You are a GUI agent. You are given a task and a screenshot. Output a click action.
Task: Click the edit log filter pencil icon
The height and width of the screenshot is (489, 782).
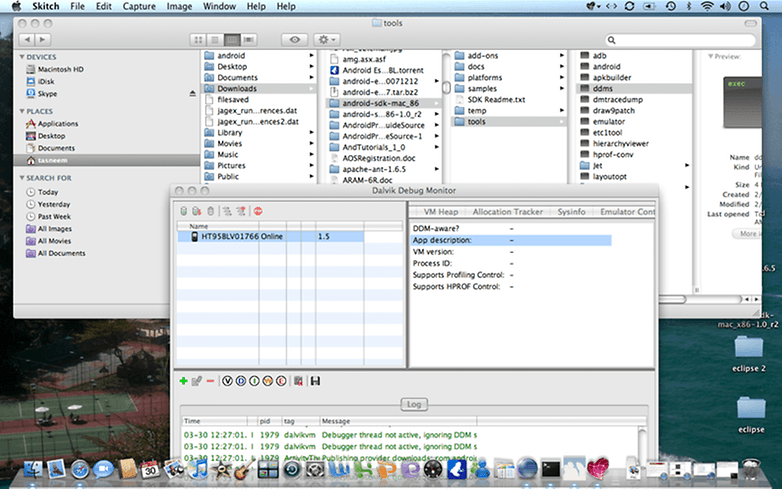[196, 381]
